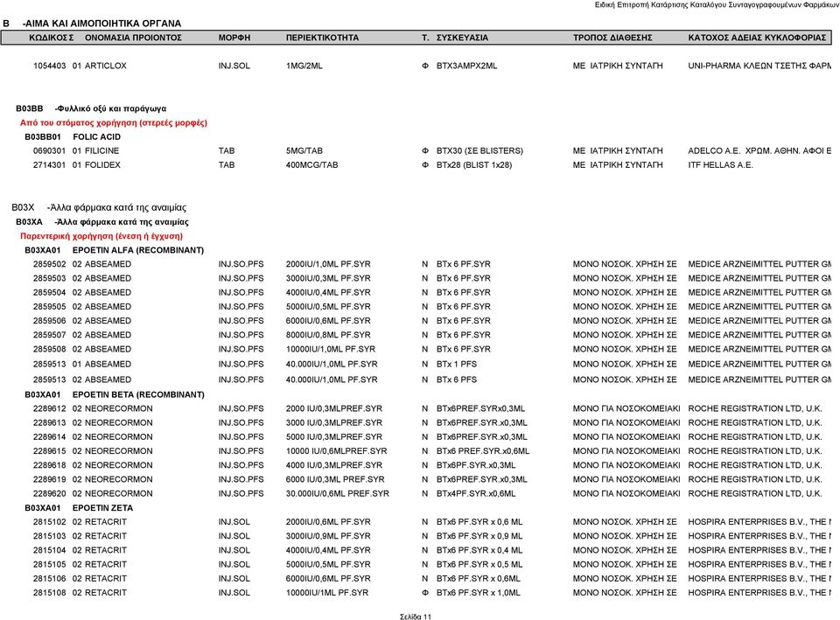
Task: Click the ΟΝΟΜΑΣΙΑ ΠΡΟΙΟΝΤΟΣ column header
Action: pos(133,38)
